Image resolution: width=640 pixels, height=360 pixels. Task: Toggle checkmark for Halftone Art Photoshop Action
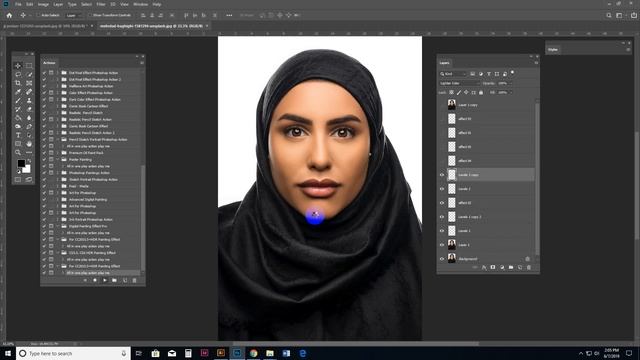click(x=44, y=86)
